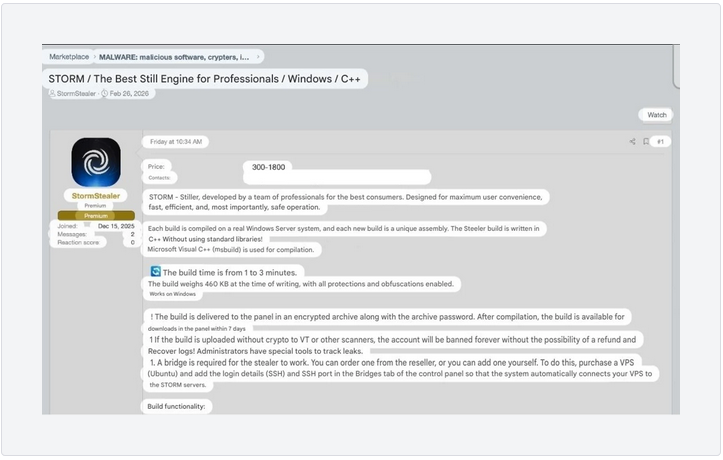Open the StormStealer swirl avatar image
The height and width of the screenshot is (460, 723).
click(96, 162)
